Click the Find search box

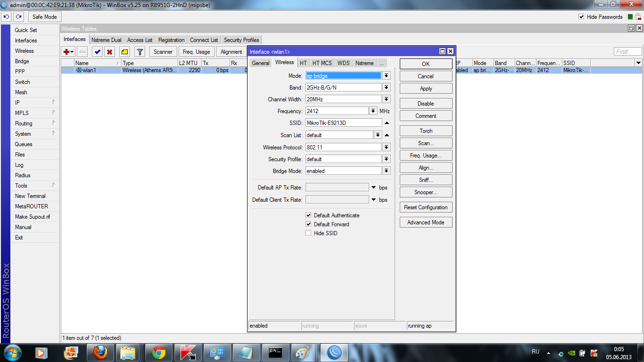[x=628, y=52]
